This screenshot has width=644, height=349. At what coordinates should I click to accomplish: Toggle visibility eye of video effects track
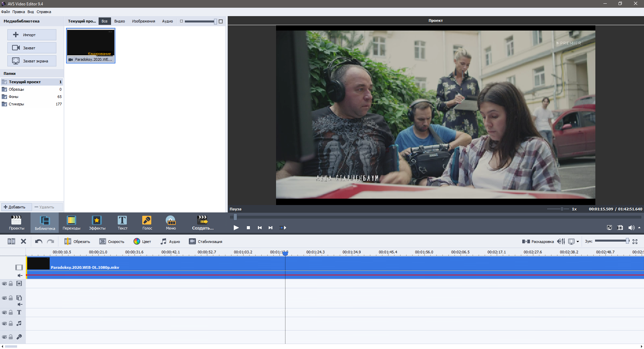pos(4,284)
